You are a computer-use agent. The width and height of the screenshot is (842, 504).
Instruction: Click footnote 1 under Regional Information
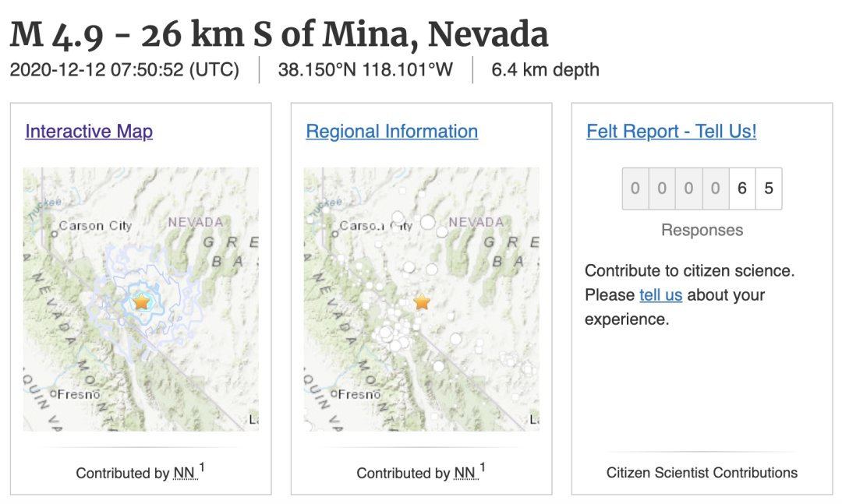coord(483,468)
